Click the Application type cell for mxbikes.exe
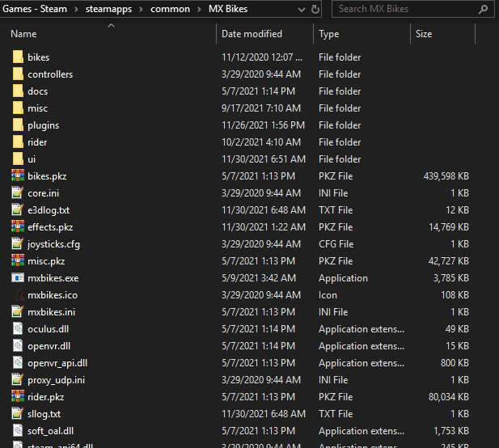The height and width of the screenshot is (448, 499). (x=343, y=278)
